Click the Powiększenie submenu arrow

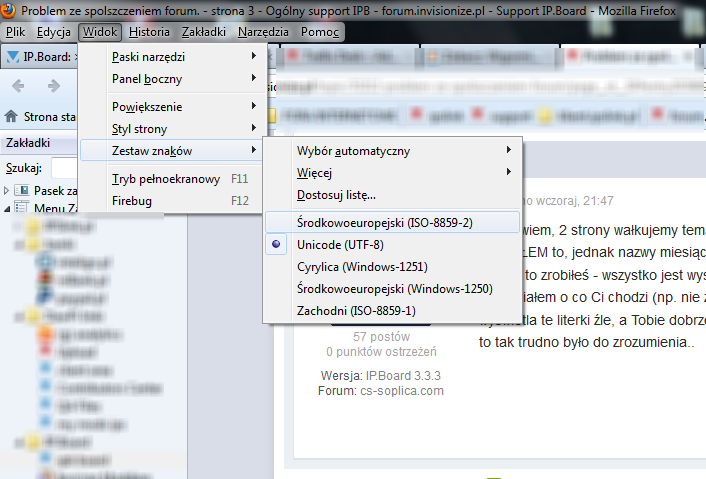click(253, 106)
